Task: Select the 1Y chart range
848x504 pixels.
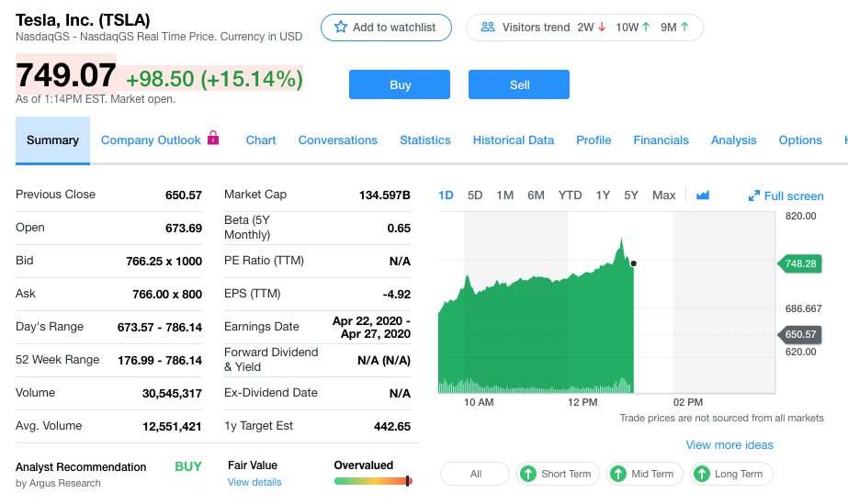Action: [603, 195]
